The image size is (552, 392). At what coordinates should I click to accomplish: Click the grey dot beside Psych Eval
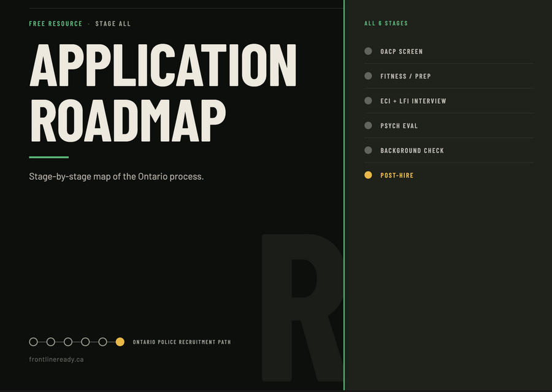point(368,125)
